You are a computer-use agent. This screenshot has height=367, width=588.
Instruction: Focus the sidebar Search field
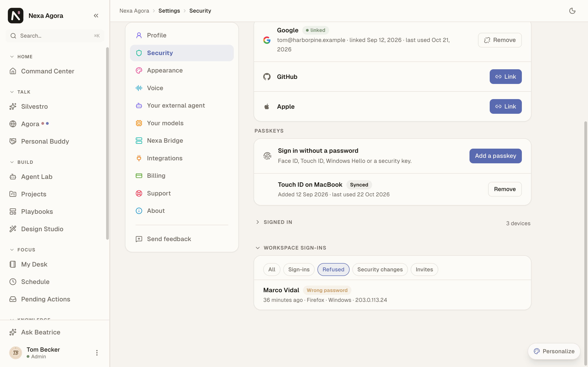point(55,36)
